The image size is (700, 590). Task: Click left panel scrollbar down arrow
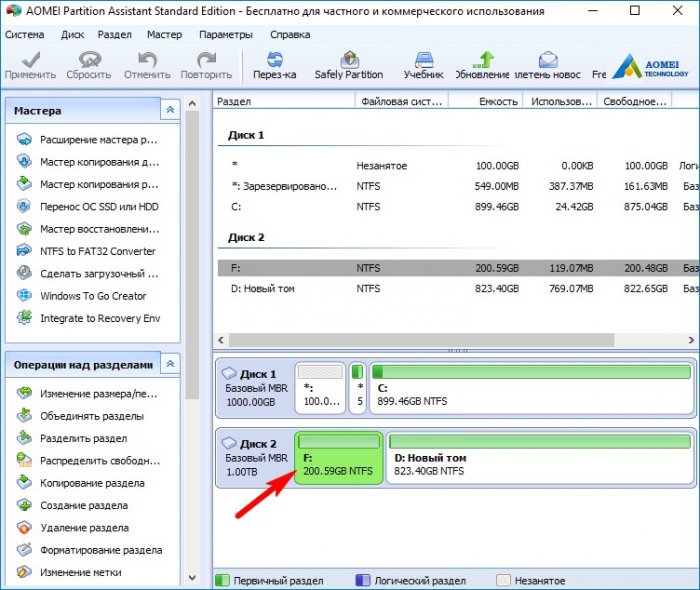pos(192,578)
